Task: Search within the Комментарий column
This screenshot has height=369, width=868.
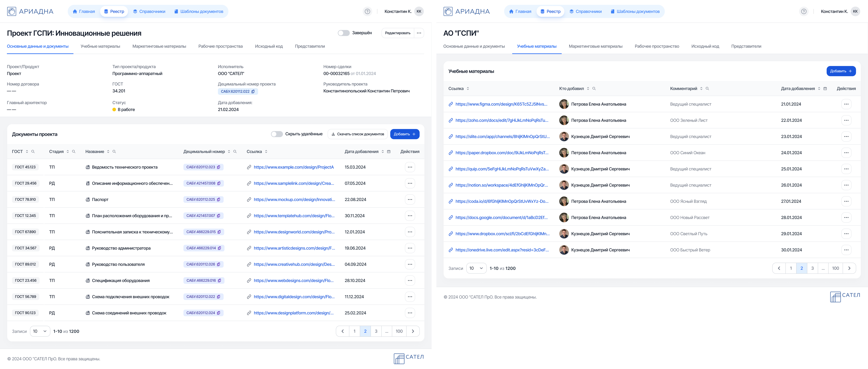Action: 707,89
